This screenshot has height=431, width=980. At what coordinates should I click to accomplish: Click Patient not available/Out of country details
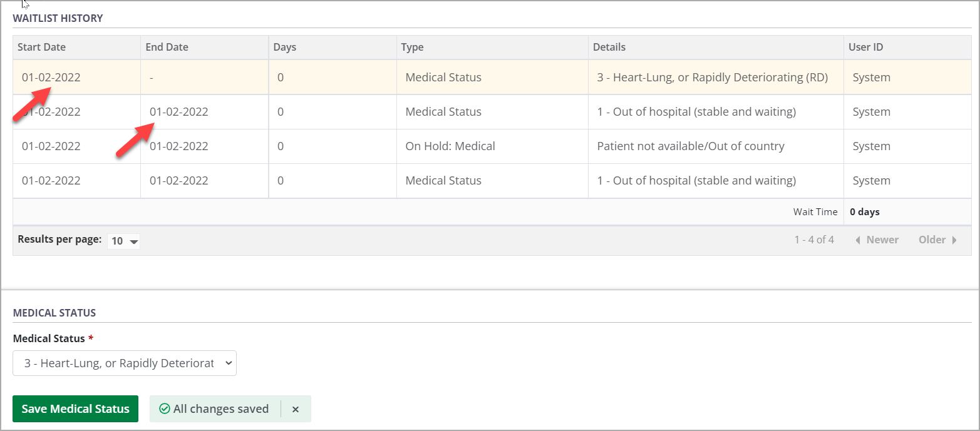[x=690, y=146]
